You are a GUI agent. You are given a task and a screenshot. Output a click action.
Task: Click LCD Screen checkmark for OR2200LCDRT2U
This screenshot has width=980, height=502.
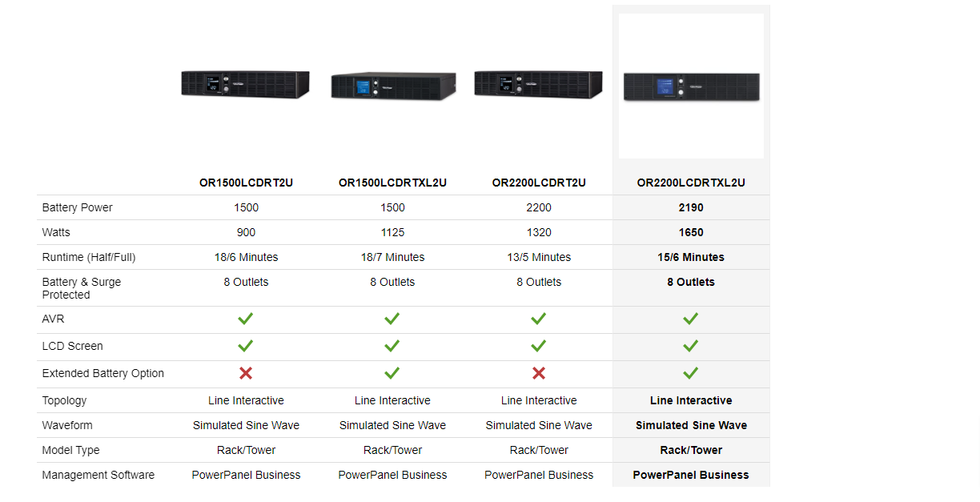[x=539, y=346]
